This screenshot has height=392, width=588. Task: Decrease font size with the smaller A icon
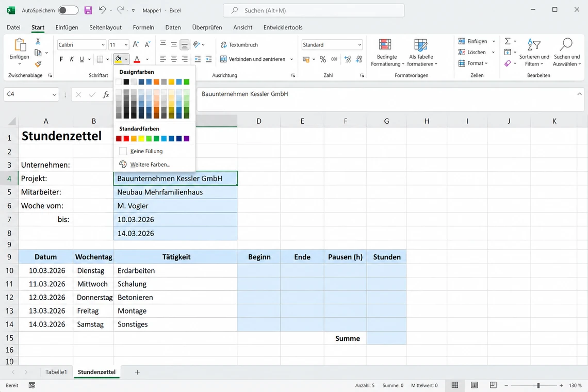click(x=148, y=45)
